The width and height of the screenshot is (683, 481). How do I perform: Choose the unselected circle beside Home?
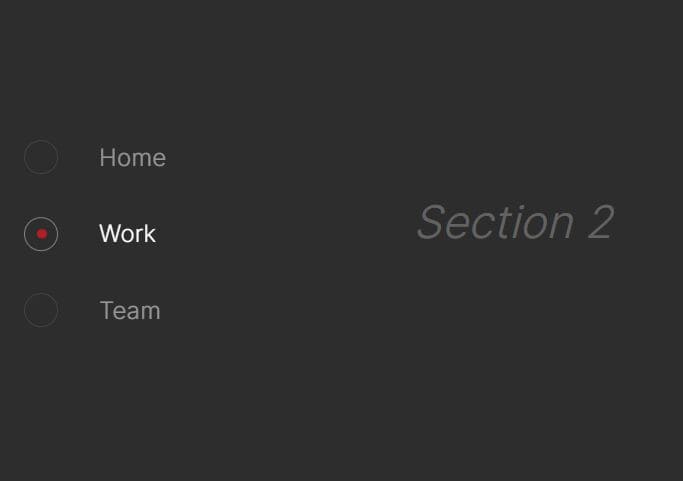point(41,157)
